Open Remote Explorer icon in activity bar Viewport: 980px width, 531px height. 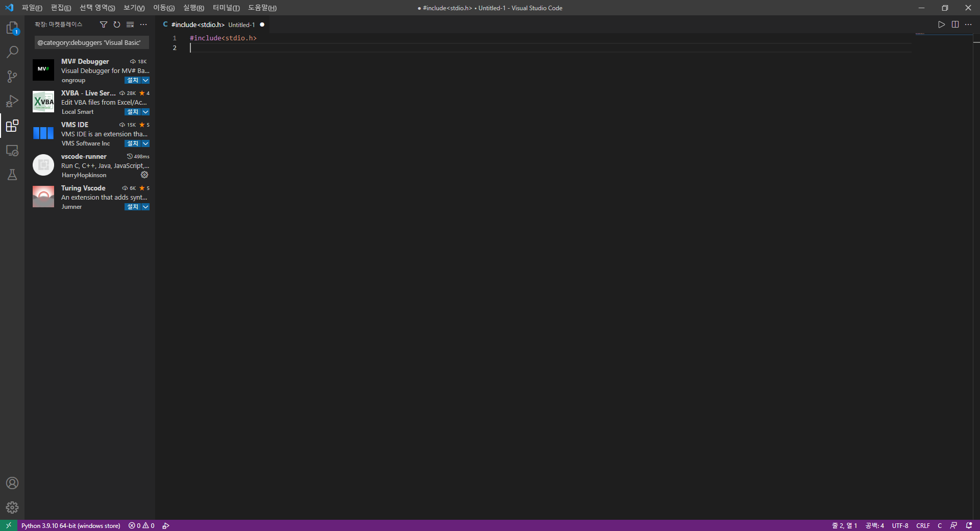[12, 150]
